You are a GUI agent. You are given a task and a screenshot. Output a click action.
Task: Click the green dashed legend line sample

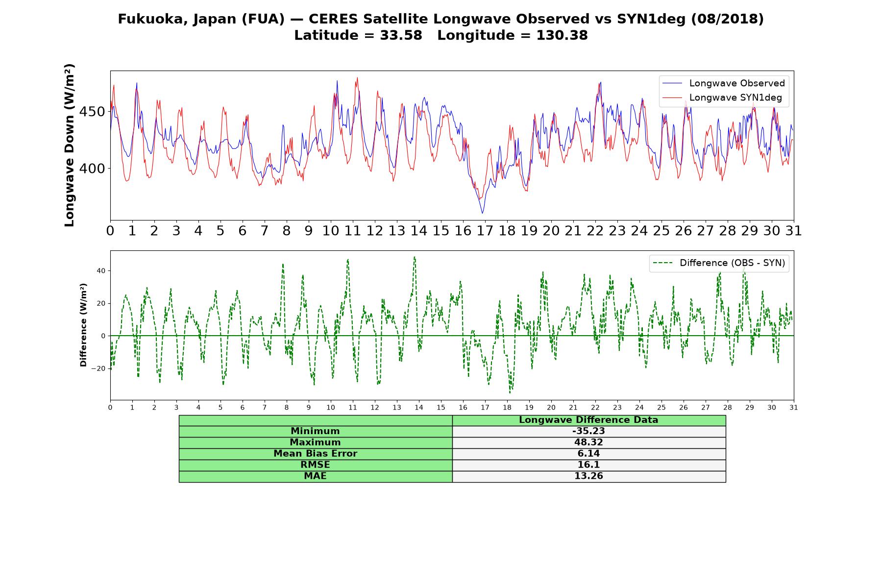(662, 263)
